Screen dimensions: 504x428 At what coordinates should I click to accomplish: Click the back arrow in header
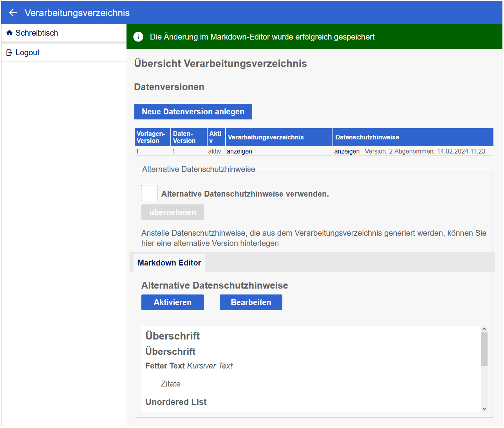pos(13,13)
